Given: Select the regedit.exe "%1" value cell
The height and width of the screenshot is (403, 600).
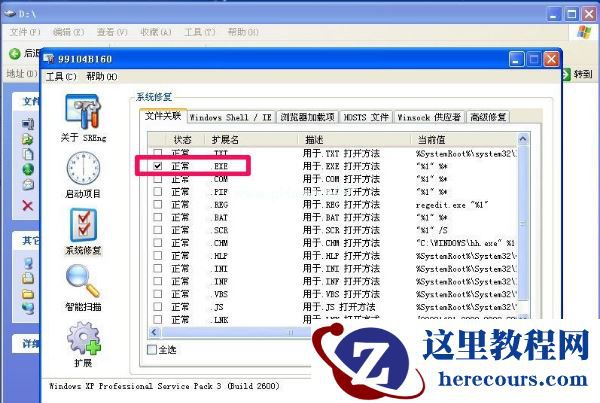Looking at the screenshot, I should (x=452, y=205).
